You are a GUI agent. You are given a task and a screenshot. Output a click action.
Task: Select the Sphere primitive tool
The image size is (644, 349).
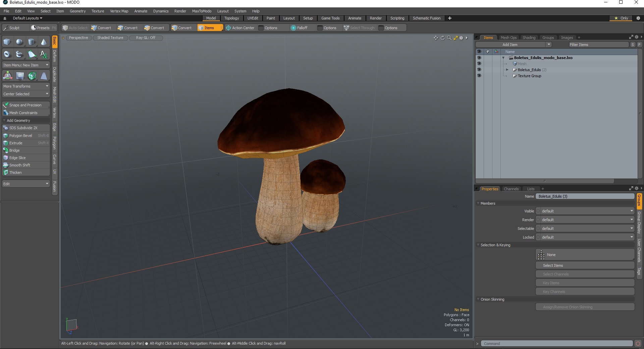19,42
